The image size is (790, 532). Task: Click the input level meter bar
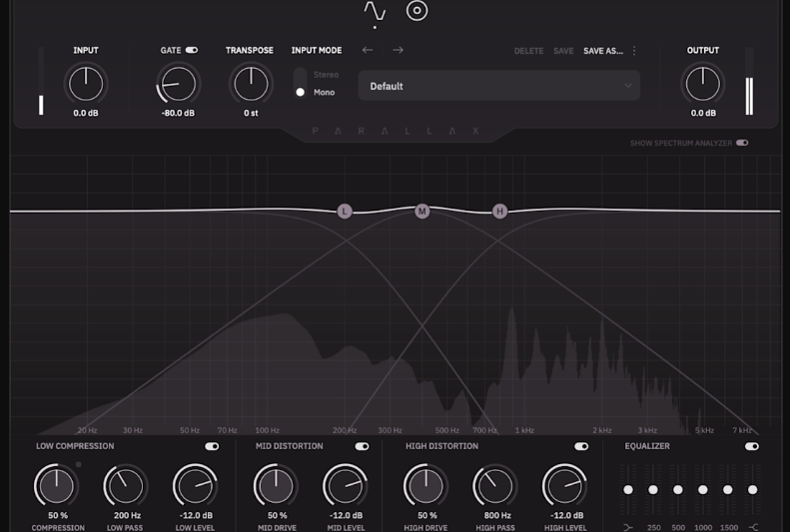tap(41, 81)
